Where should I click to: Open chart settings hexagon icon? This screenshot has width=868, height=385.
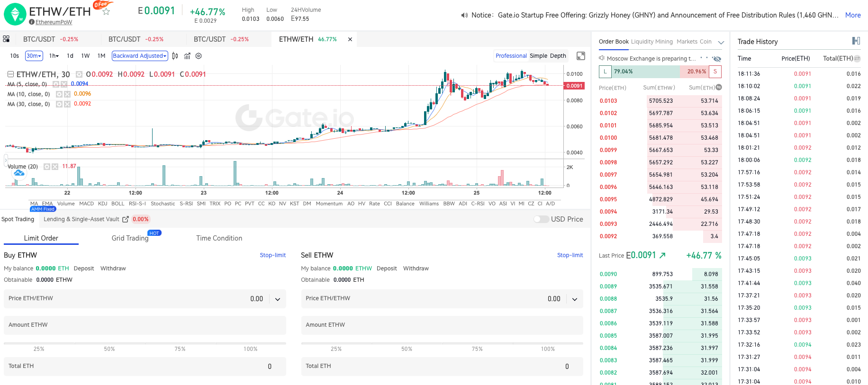click(199, 56)
